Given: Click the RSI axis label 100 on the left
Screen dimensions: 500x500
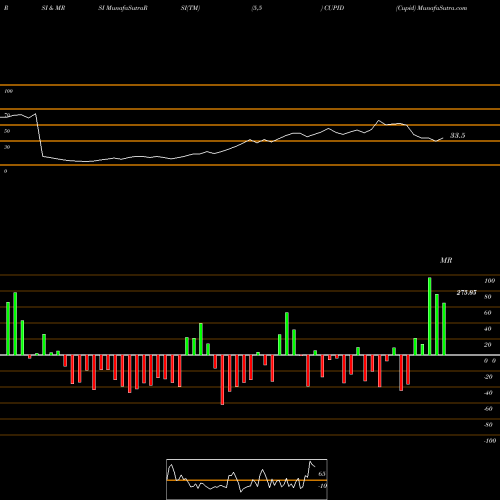Looking at the screenshot, I should [8, 91].
